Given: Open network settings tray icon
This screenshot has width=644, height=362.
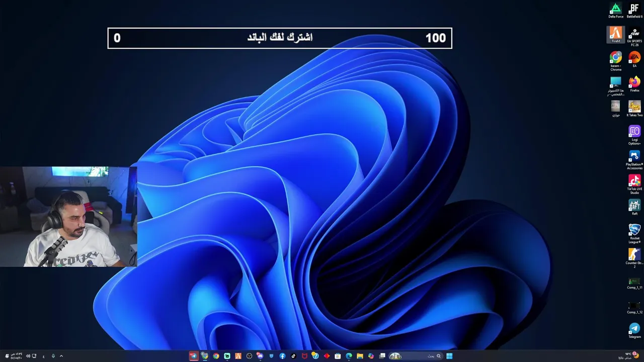Looking at the screenshot, I should pos(34,356).
